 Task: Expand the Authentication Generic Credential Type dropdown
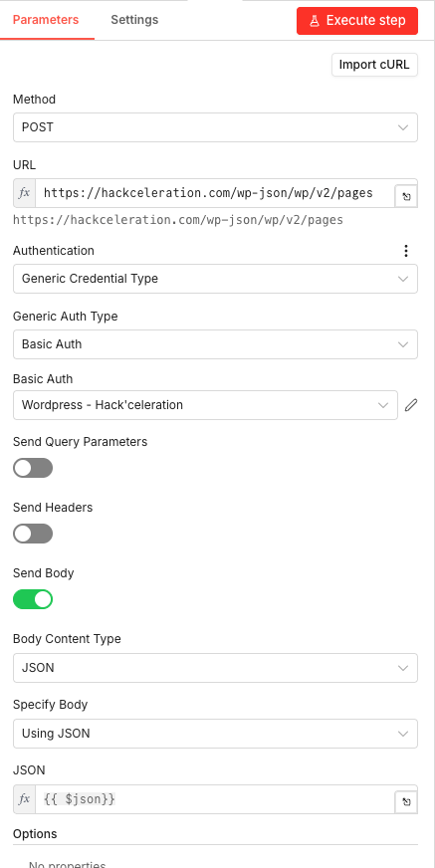[x=215, y=279]
